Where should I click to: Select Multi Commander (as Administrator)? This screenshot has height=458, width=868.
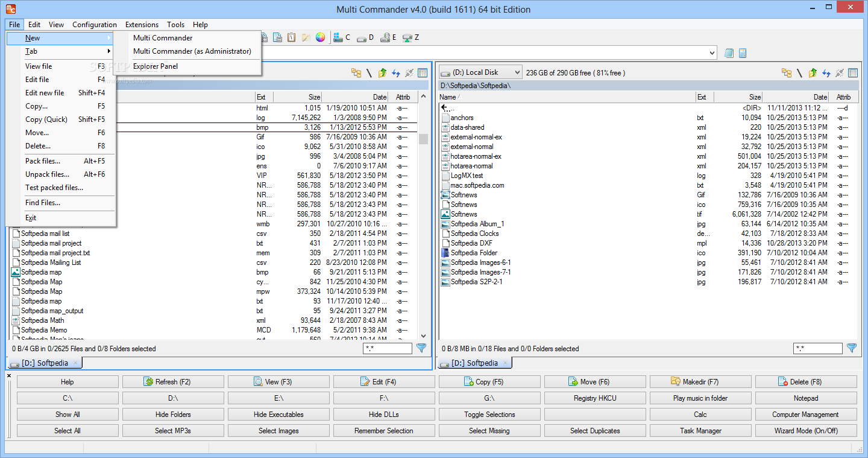tap(187, 51)
